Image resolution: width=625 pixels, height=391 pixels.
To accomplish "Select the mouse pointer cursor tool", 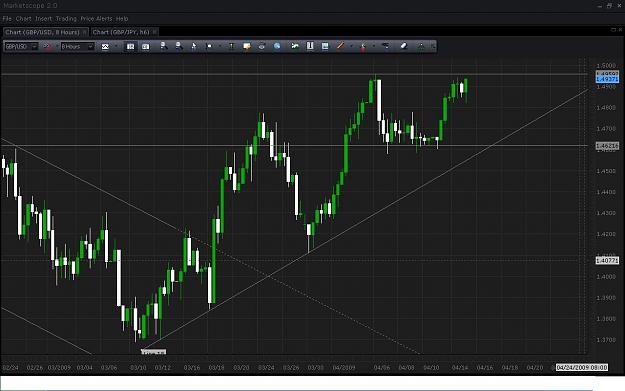I will click(x=194, y=46).
